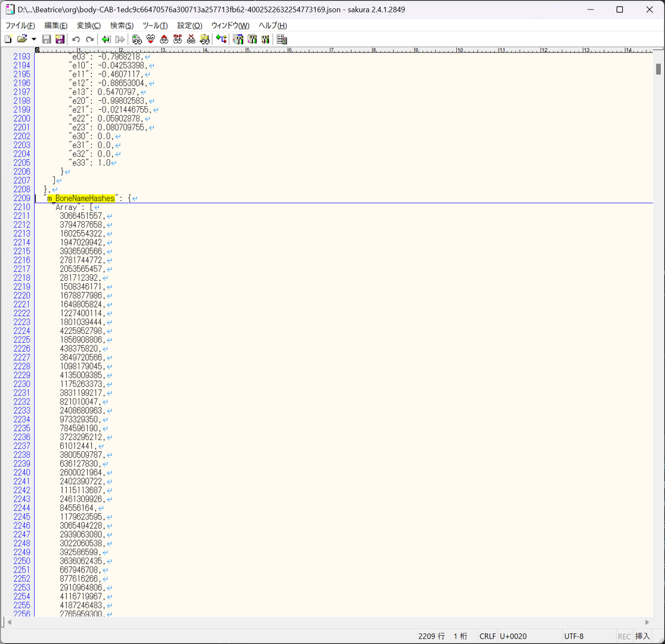Click the 2209 行 line position status
This screenshot has height=644, width=665.
[x=431, y=636]
